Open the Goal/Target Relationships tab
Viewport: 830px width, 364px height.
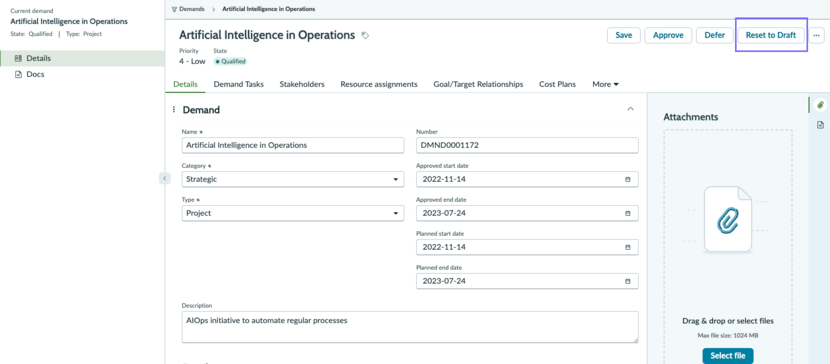478,84
